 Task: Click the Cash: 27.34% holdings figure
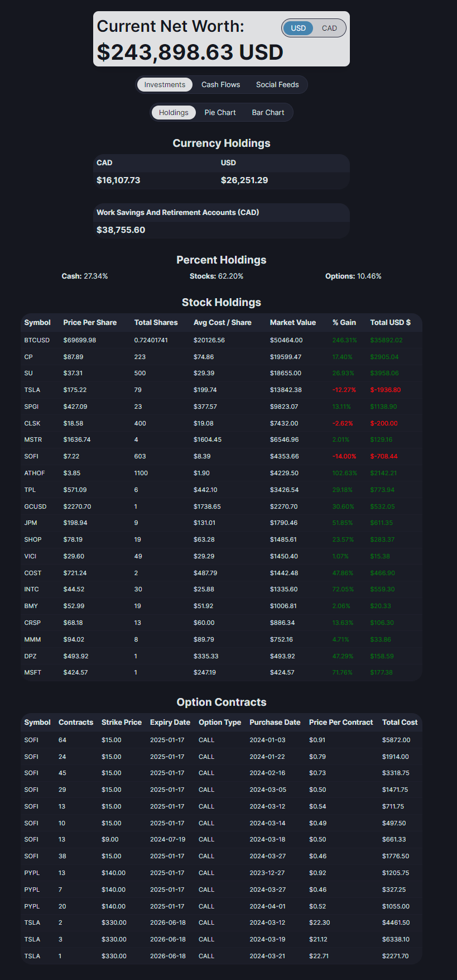[x=85, y=276]
